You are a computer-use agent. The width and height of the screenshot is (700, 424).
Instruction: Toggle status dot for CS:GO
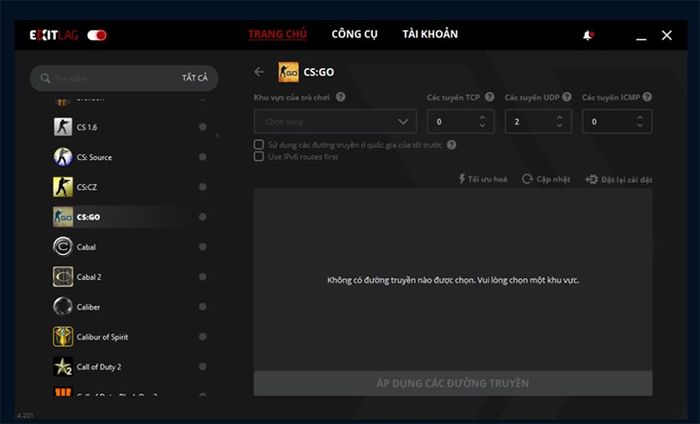pos(203,217)
